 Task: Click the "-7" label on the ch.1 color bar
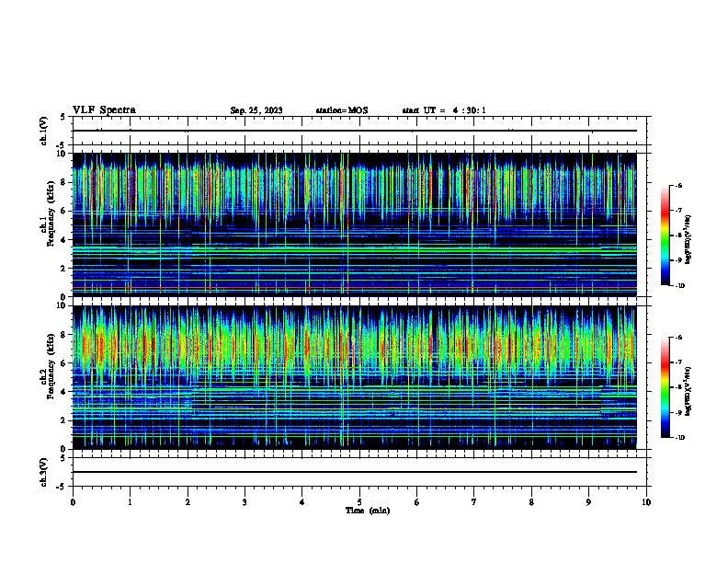(677, 211)
